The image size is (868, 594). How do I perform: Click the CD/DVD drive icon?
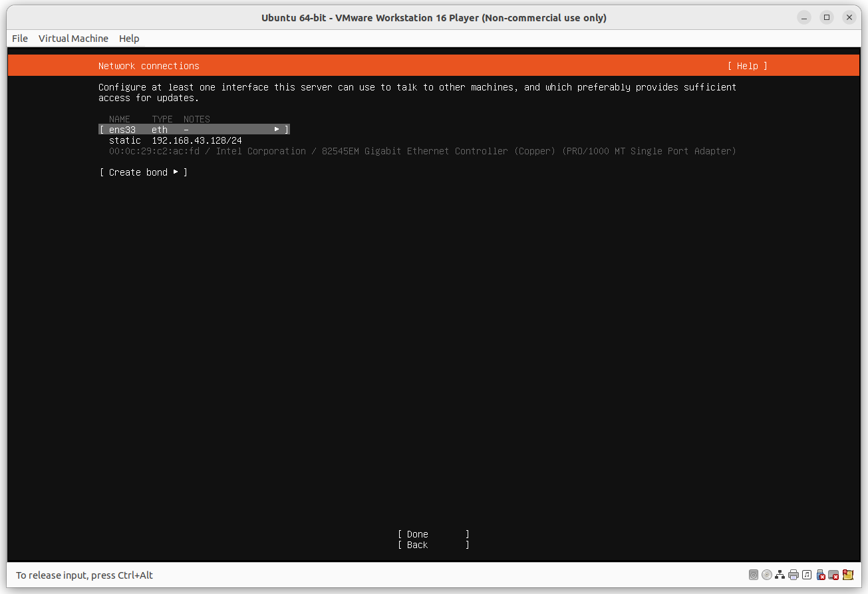pos(767,575)
